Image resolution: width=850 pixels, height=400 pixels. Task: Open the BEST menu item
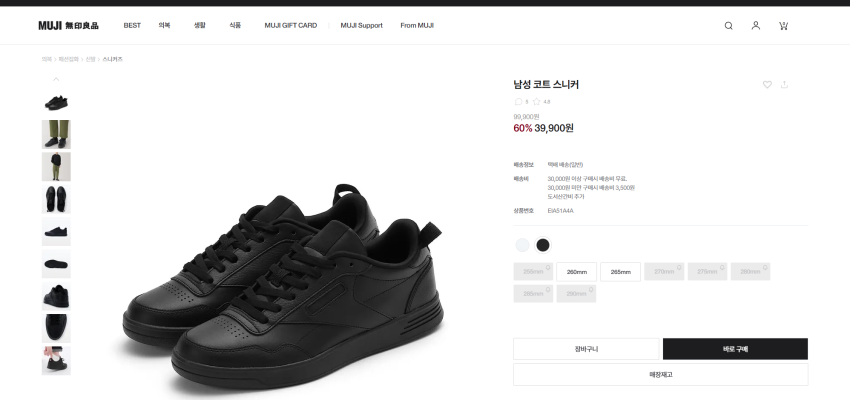point(132,25)
